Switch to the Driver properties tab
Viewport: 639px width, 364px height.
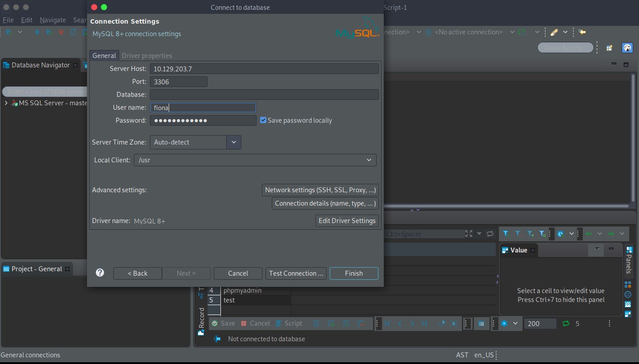click(147, 55)
